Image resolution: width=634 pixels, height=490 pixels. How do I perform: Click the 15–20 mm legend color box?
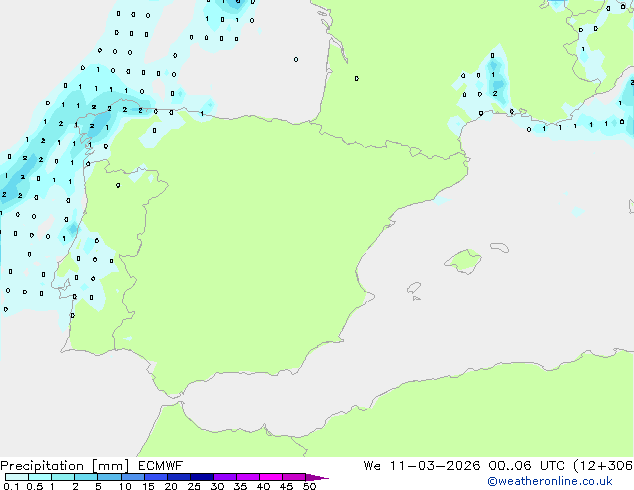pos(155,477)
